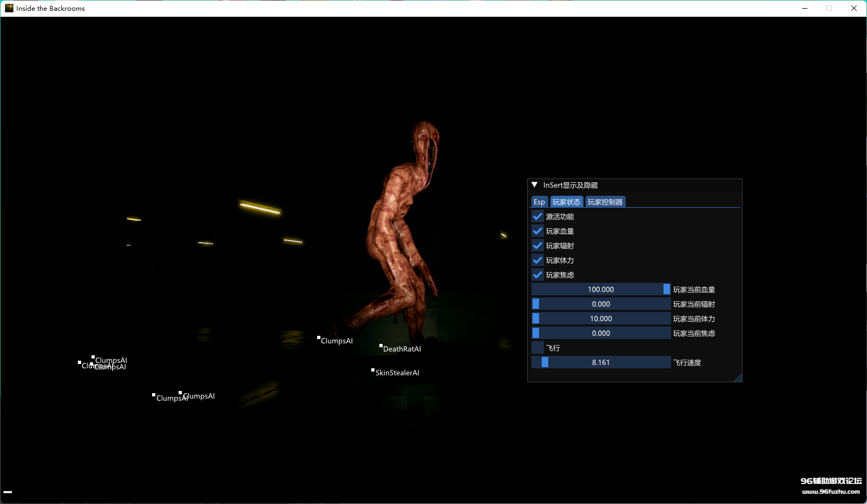Turn off the 玩家体力 checkbox
The image size is (867, 504).
(537, 260)
